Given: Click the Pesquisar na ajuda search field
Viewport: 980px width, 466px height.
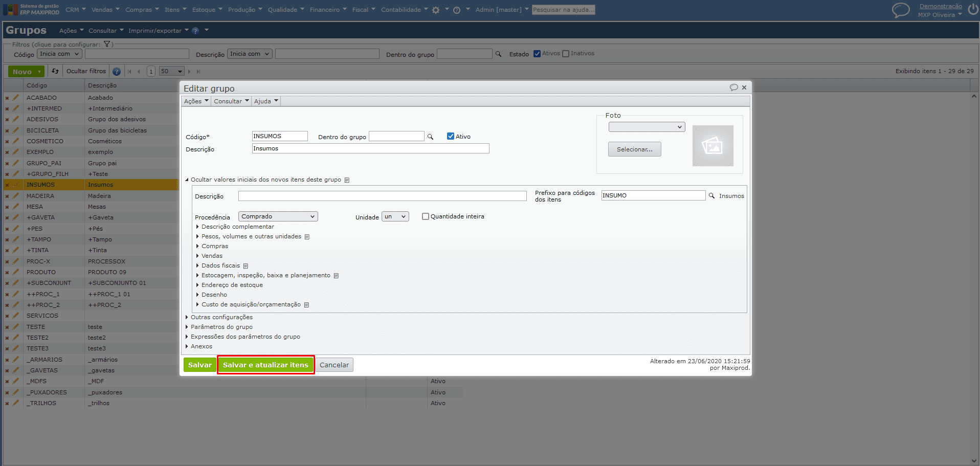Looking at the screenshot, I should pyautogui.click(x=563, y=10).
